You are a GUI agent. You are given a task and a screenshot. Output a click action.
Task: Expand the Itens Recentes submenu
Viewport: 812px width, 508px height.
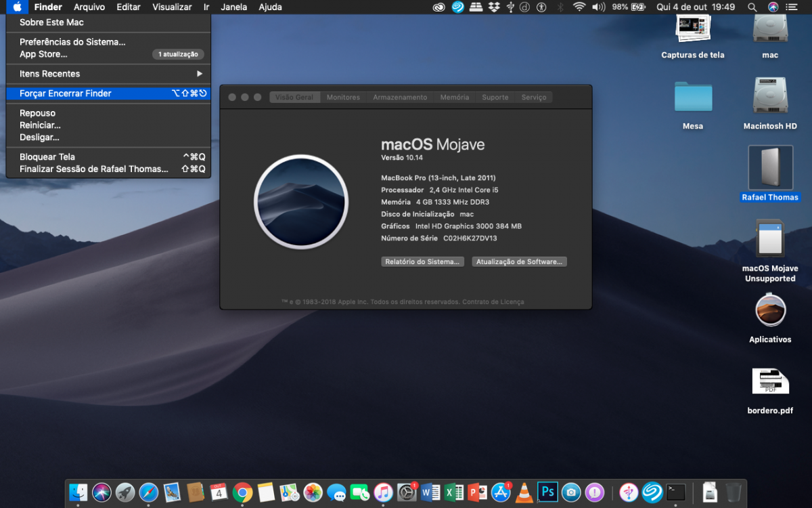click(x=108, y=74)
